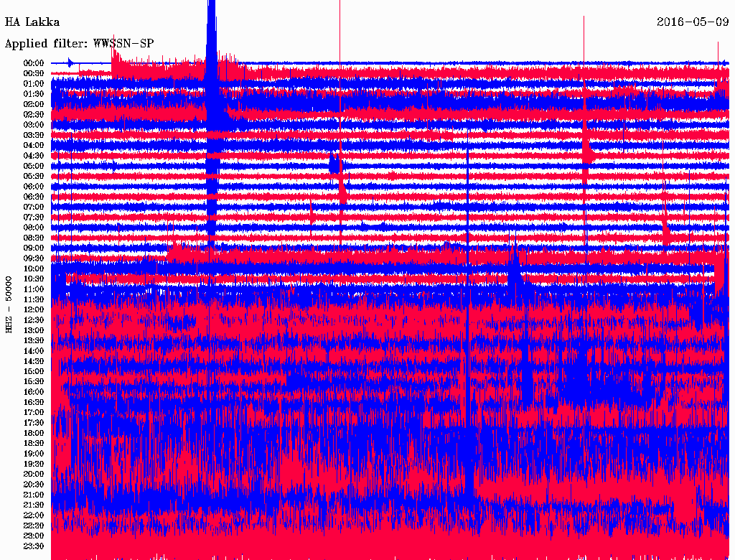
Task: Select the 20:30 time label
Action: [34, 485]
